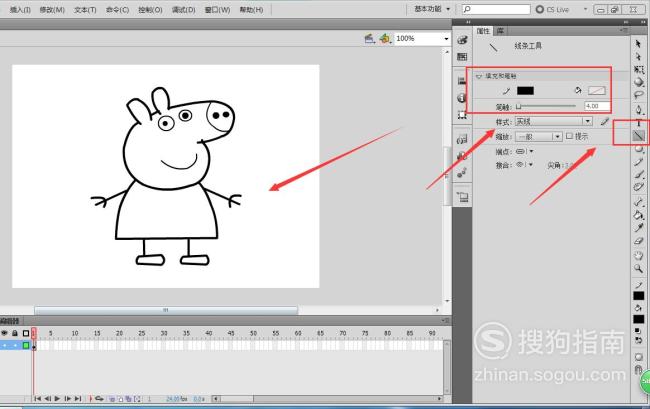Select the Subselection tool
The image size is (650, 409).
638,57
